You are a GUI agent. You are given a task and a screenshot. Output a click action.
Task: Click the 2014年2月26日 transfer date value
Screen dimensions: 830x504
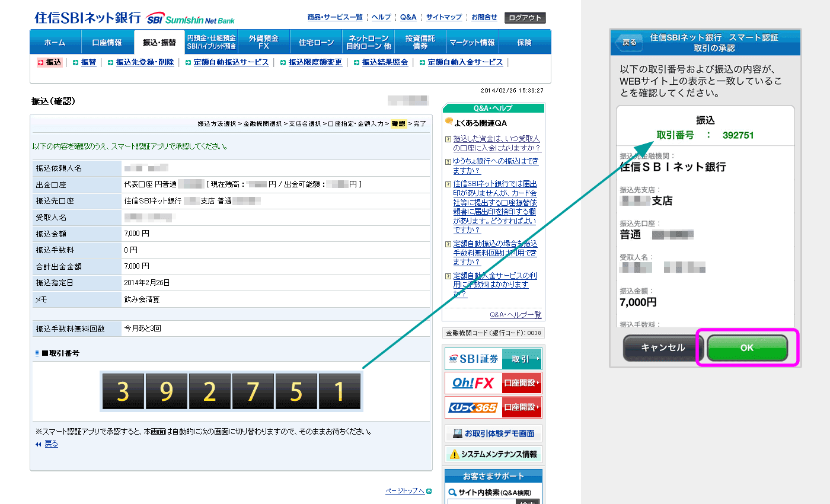146,283
